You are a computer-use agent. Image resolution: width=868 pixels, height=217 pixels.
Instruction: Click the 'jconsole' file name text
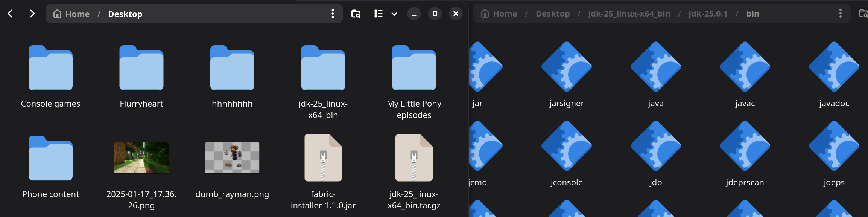coord(567,182)
